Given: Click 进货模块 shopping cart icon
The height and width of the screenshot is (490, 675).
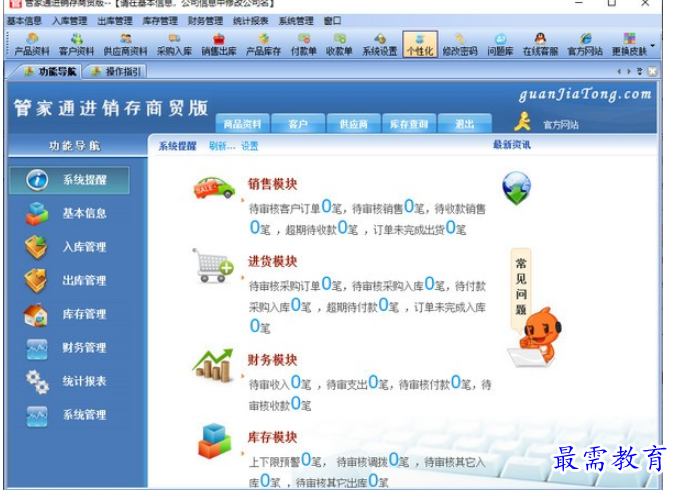Looking at the screenshot, I should (x=213, y=265).
